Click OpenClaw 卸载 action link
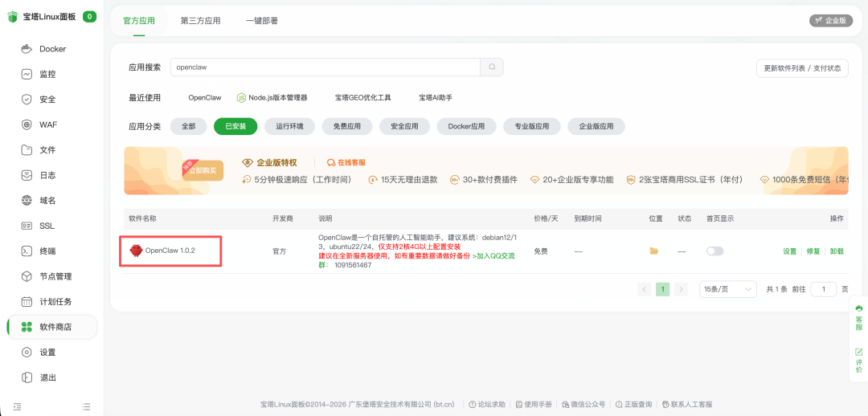Image resolution: width=868 pixels, height=416 pixels. coord(837,251)
